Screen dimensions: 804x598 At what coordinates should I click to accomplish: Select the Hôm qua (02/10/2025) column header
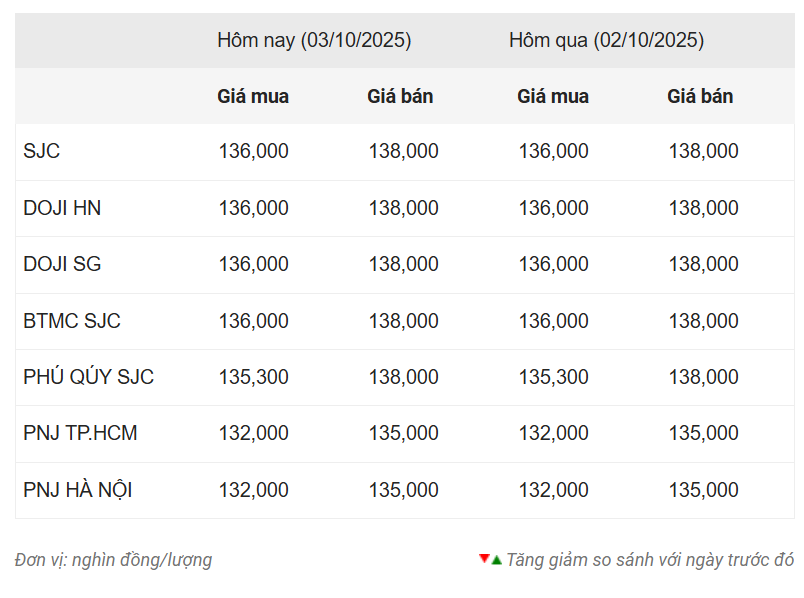pos(606,41)
